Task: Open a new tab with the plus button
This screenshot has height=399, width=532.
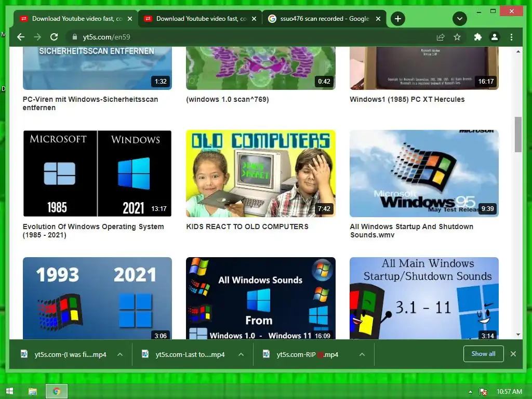Action: point(398,19)
